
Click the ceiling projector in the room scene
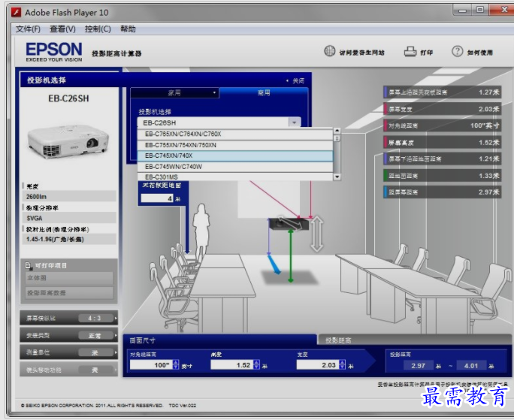pos(289,224)
